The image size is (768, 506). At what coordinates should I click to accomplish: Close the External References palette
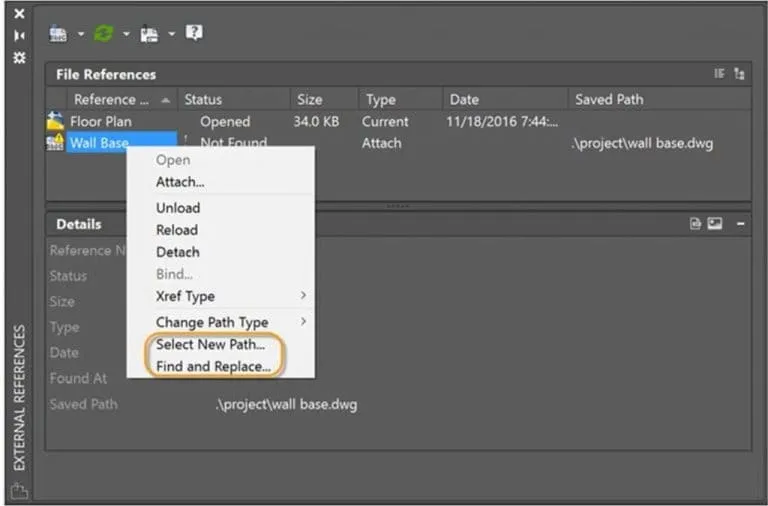pos(19,13)
